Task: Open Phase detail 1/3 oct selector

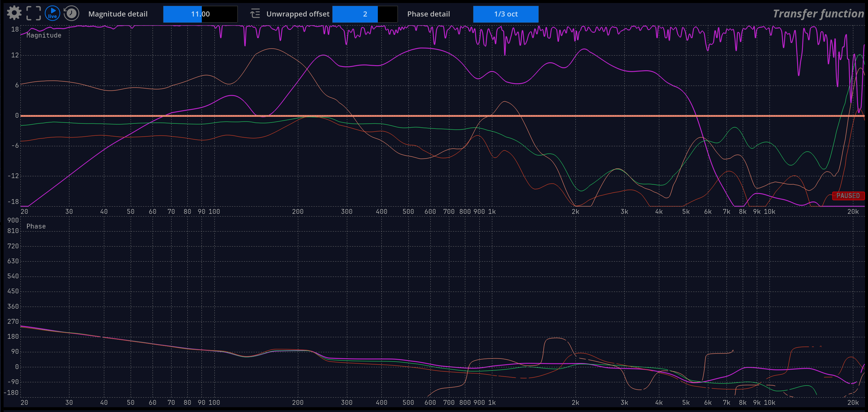Action: click(x=506, y=14)
